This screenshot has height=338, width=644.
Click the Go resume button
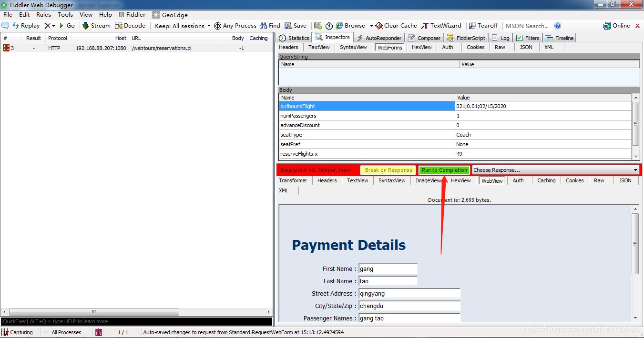coord(67,26)
